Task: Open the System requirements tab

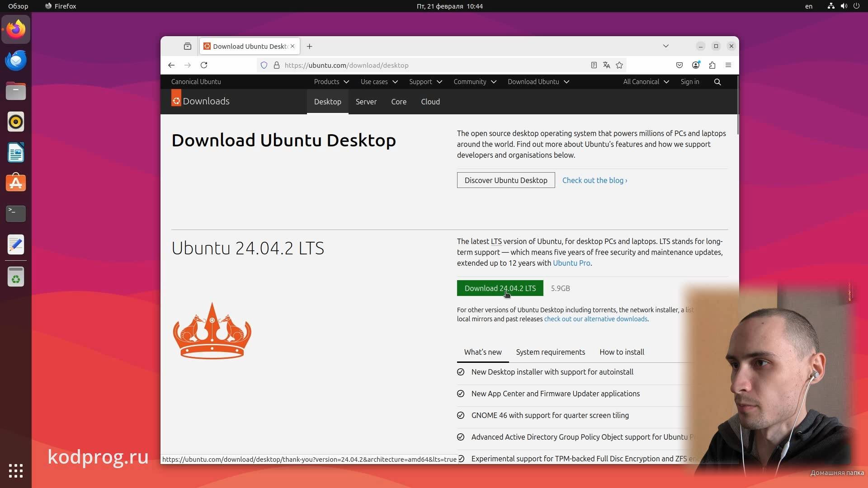Action: click(550, 352)
